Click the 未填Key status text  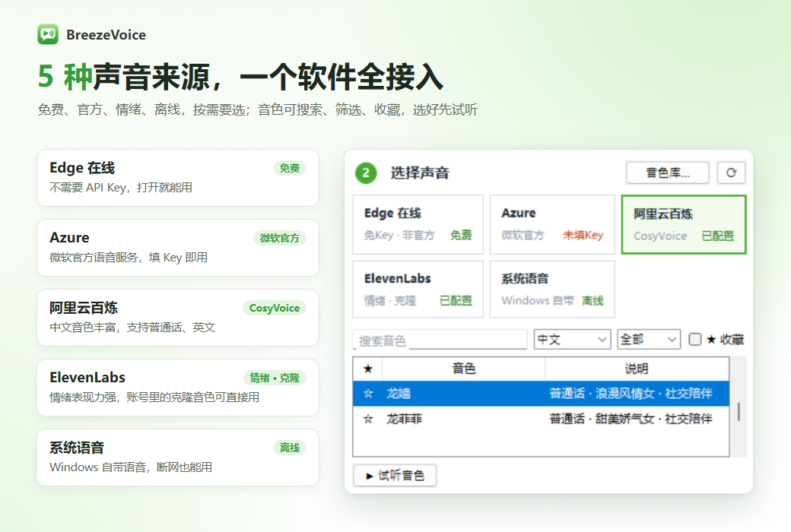tap(583, 235)
